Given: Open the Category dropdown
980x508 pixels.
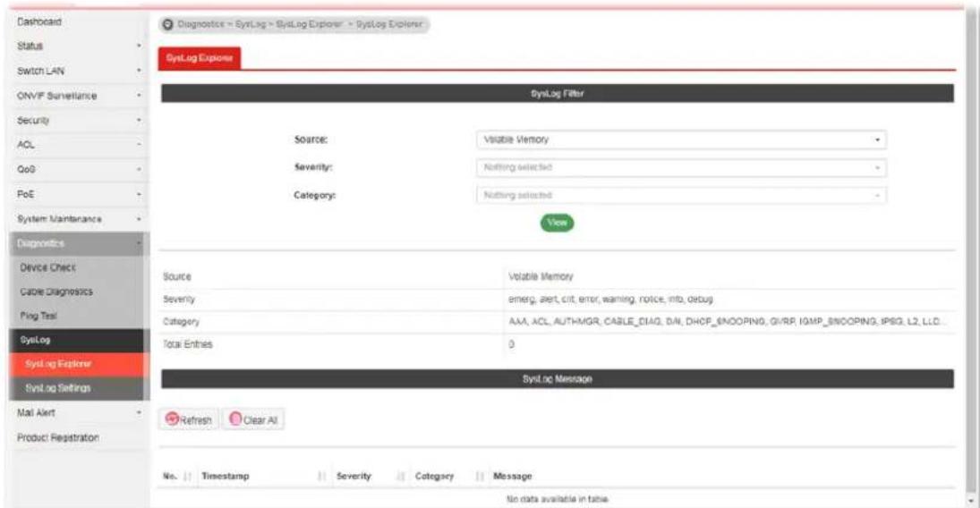Looking at the screenshot, I should [x=681, y=196].
